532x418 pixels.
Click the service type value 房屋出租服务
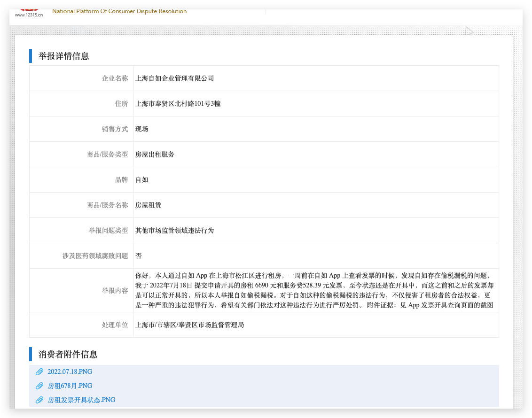(x=155, y=155)
